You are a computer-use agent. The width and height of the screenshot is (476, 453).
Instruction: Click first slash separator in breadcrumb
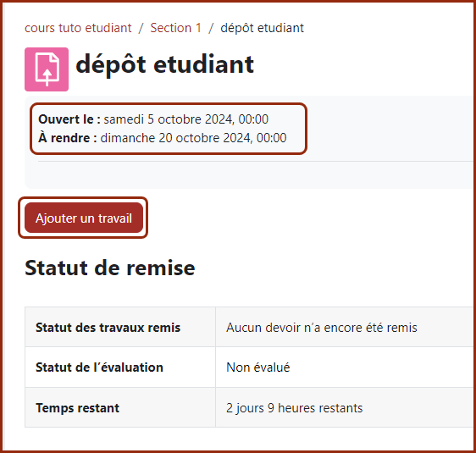[141, 28]
